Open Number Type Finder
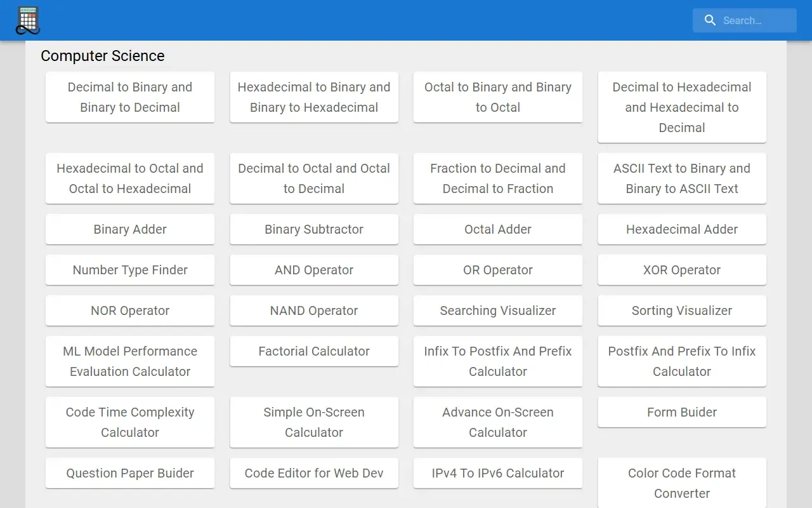The width and height of the screenshot is (812, 508). pos(130,270)
